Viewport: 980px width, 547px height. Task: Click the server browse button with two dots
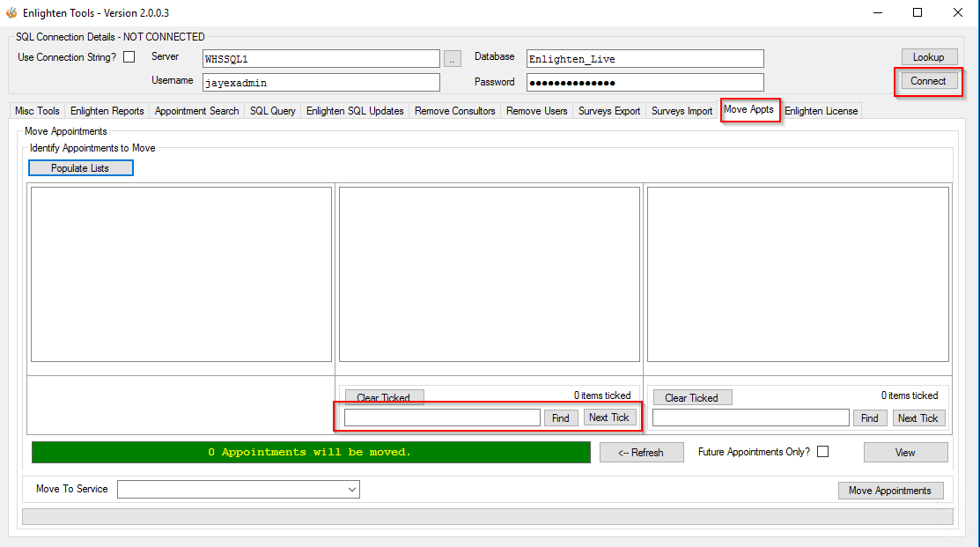[x=453, y=59]
